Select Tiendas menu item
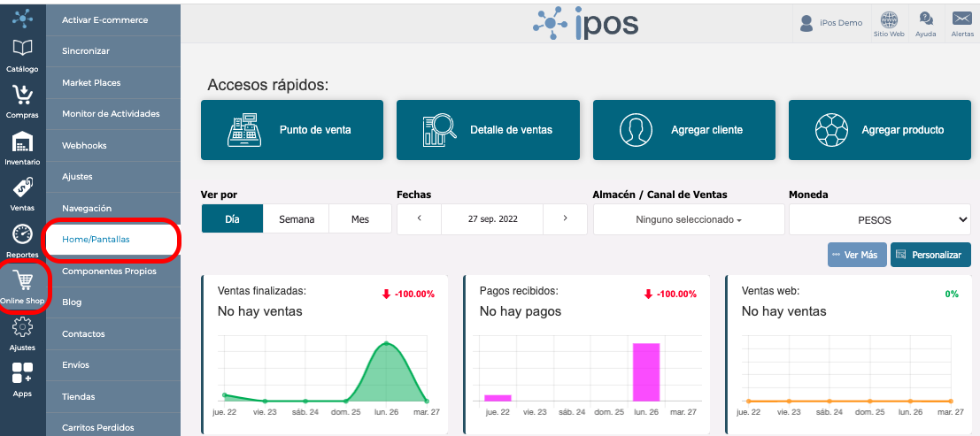Viewport: 980px width, 436px height. click(x=113, y=397)
